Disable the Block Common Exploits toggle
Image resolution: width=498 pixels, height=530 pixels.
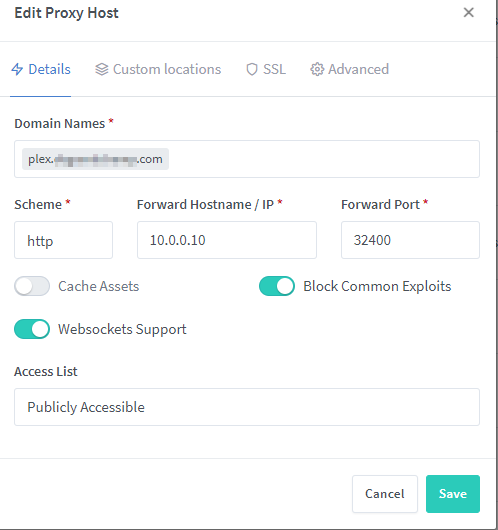pos(277,286)
